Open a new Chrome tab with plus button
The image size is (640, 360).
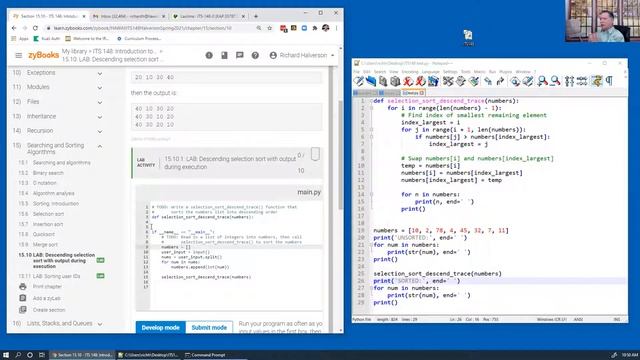point(256,16)
